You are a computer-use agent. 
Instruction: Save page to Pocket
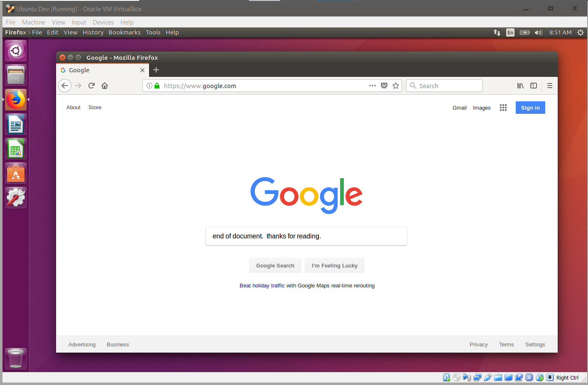coord(384,86)
